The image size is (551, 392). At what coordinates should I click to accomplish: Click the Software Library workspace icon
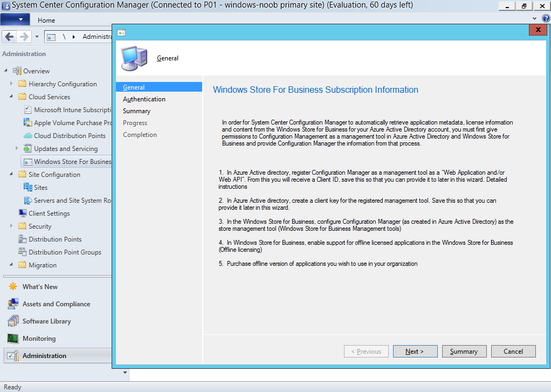point(13,321)
